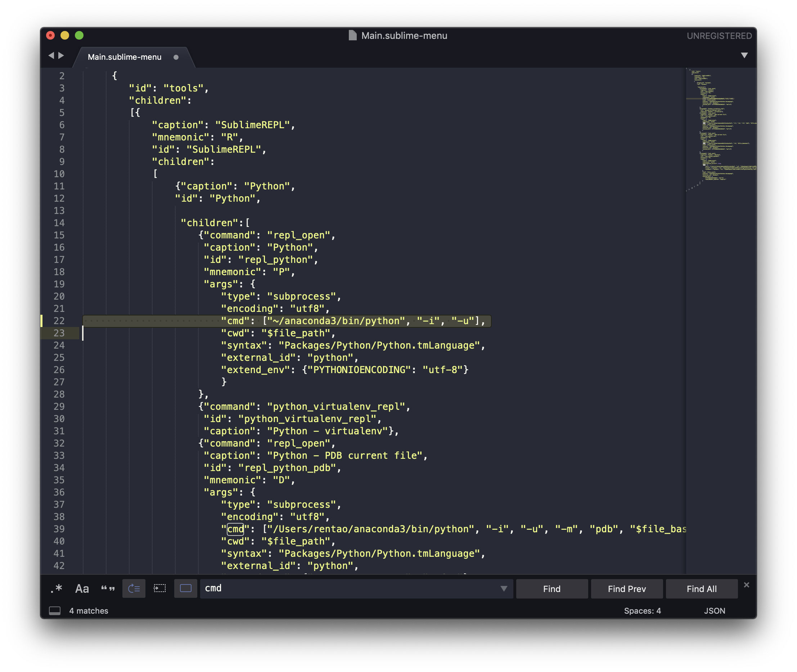This screenshot has height=672, width=797.
Task: Open the Spaces: 4 indentation menu
Action: tap(643, 611)
